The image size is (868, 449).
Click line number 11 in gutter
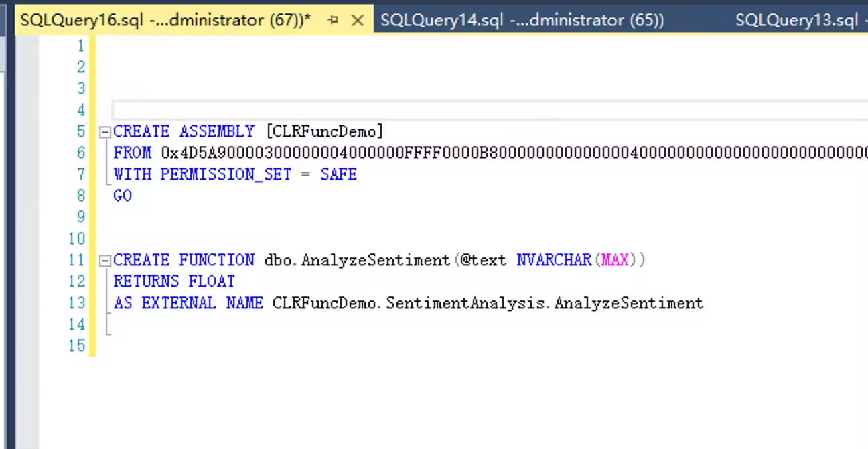(x=77, y=260)
